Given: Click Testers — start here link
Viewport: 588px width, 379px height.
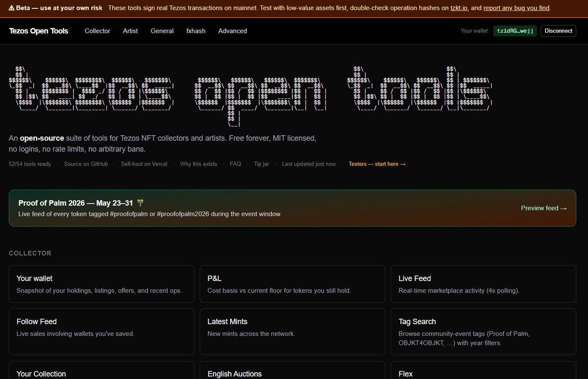Looking at the screenshot, I should (x=377, y=164).
